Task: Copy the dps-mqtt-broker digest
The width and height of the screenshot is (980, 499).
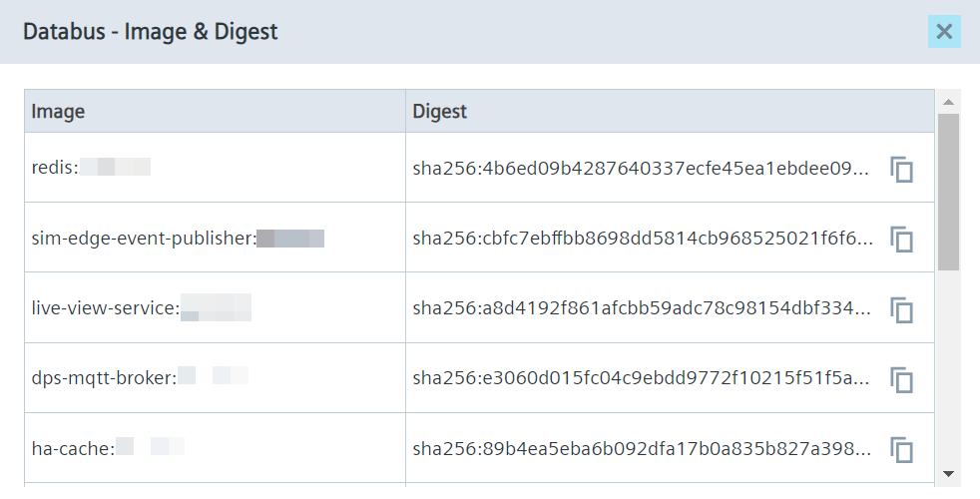Action: pyautogui.click(x=902, y=379)
